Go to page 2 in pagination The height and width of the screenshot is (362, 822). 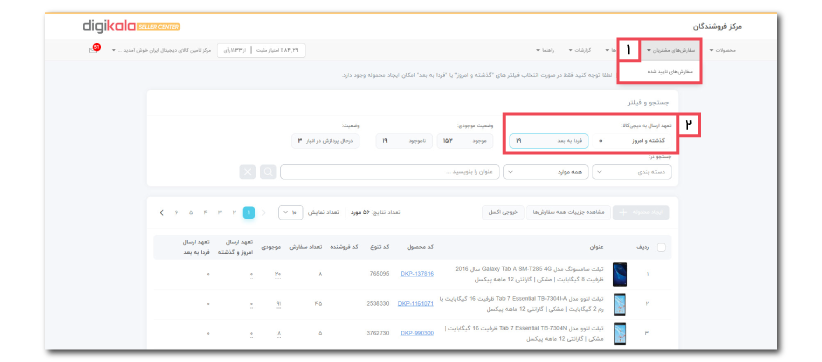tap(234, 213)
